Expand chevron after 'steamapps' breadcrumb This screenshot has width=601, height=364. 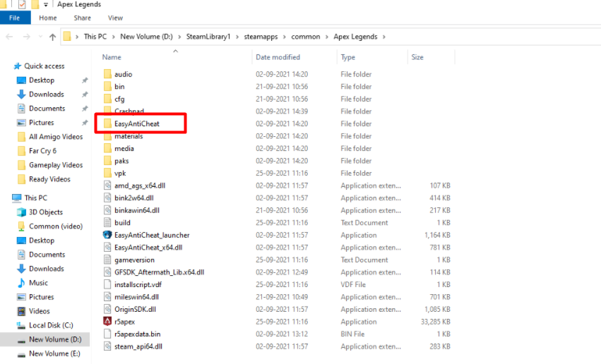[285, 37]
